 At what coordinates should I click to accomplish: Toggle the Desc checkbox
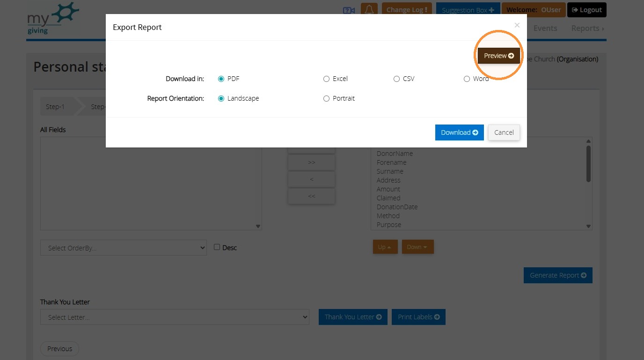pyautogui.click(x=217, y=247)
